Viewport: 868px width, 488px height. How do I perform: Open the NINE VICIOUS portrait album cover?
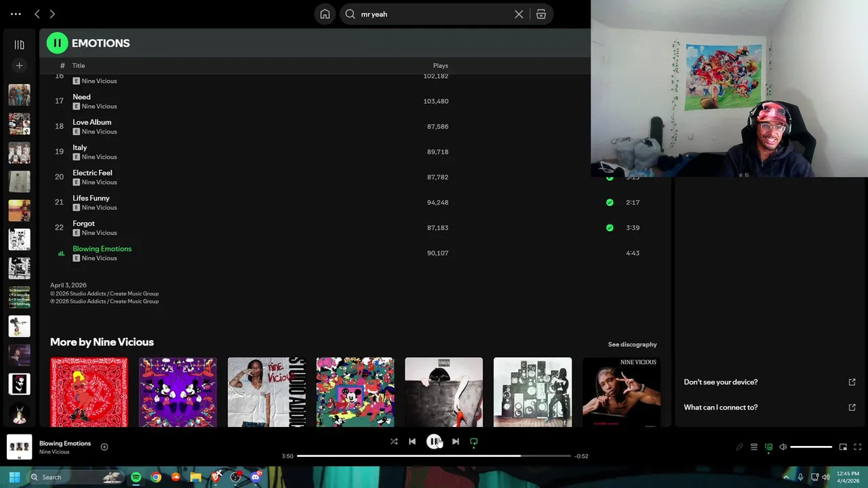click(x=621, y=392)
